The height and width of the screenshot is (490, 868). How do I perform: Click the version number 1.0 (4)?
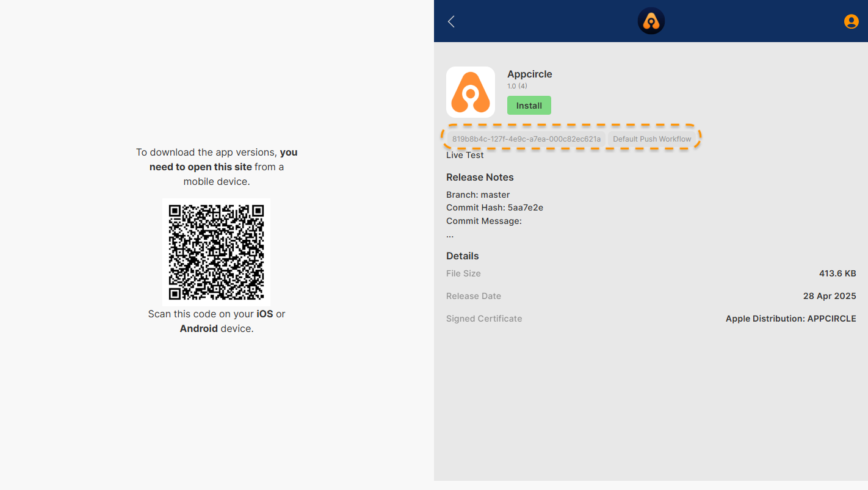click(517, 86)
